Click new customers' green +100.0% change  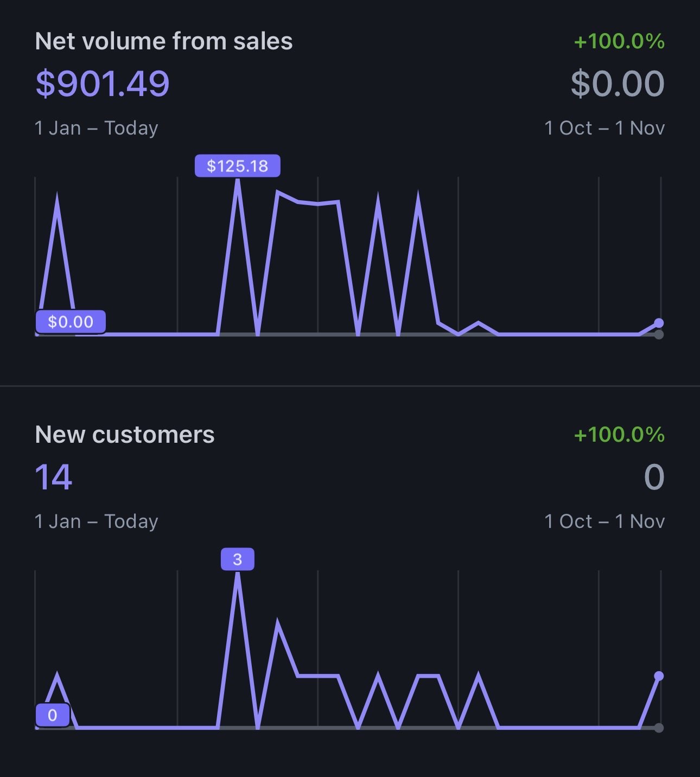click(619, 435)
